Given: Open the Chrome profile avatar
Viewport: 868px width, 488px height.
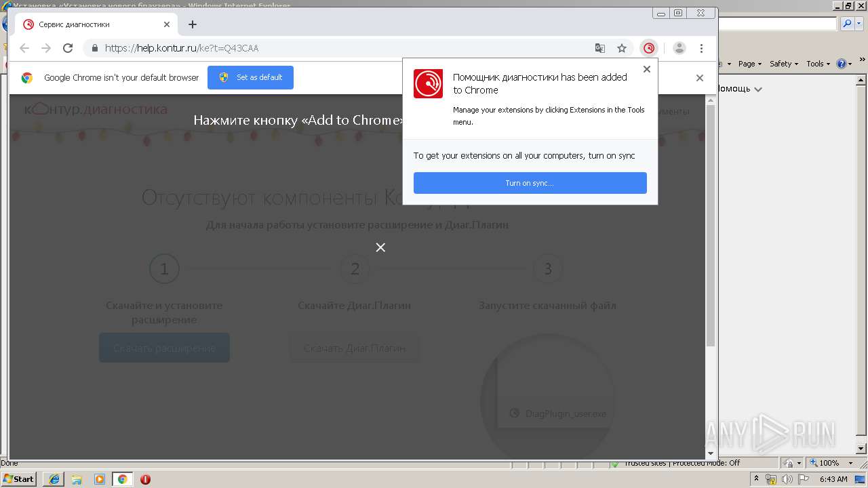Looking at the screenshot, I should [679, 48].
